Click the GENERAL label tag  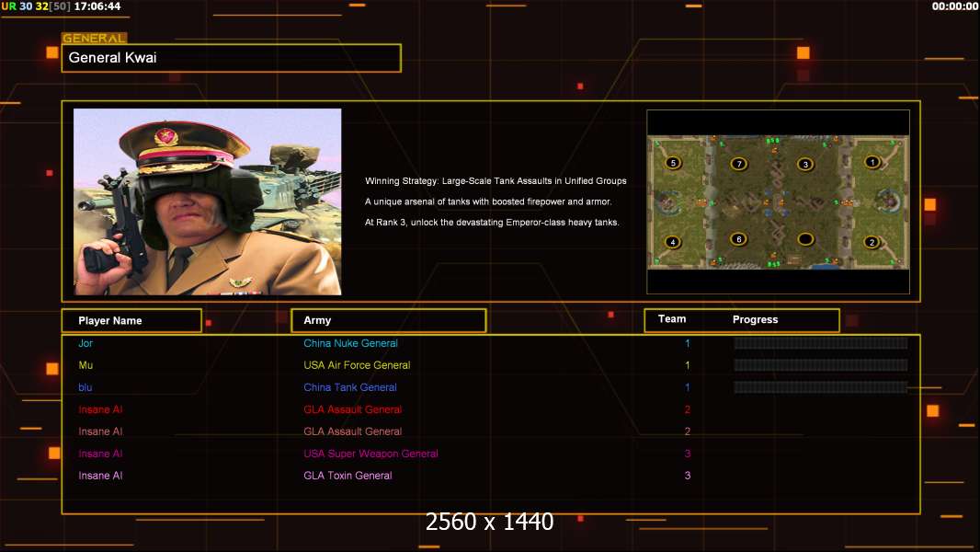94,38
